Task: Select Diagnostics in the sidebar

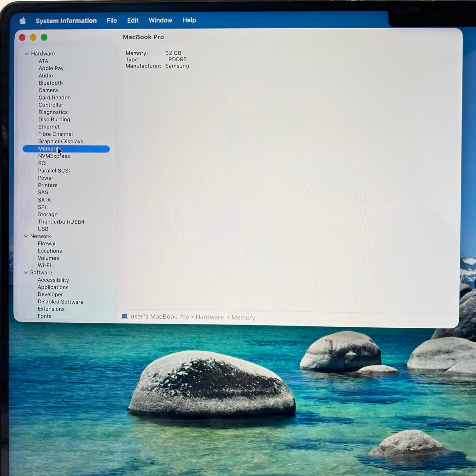Action: coord(53,112)
